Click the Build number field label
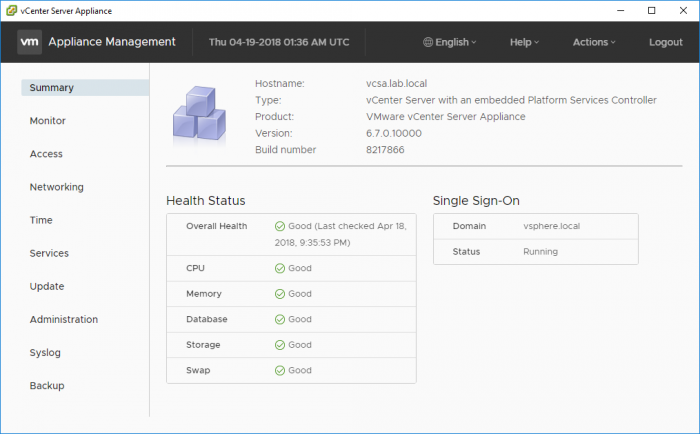The image size is (700, 434). pos(285,150)
